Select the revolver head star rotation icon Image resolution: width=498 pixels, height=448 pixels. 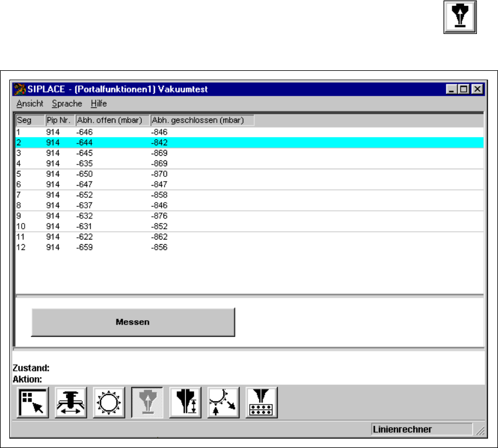click(108, 403)
